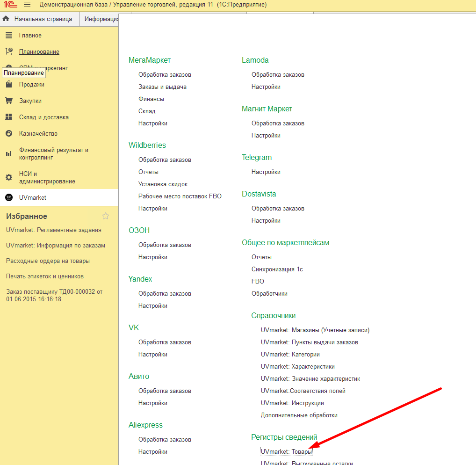Open Магнит Маркет Настройки

(266, 136)
